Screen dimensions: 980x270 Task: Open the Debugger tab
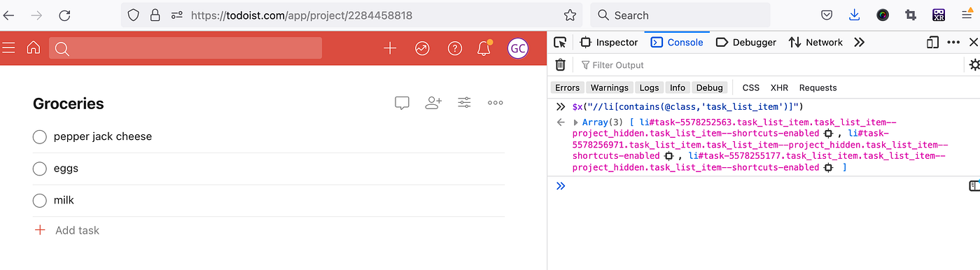point(746,42)
